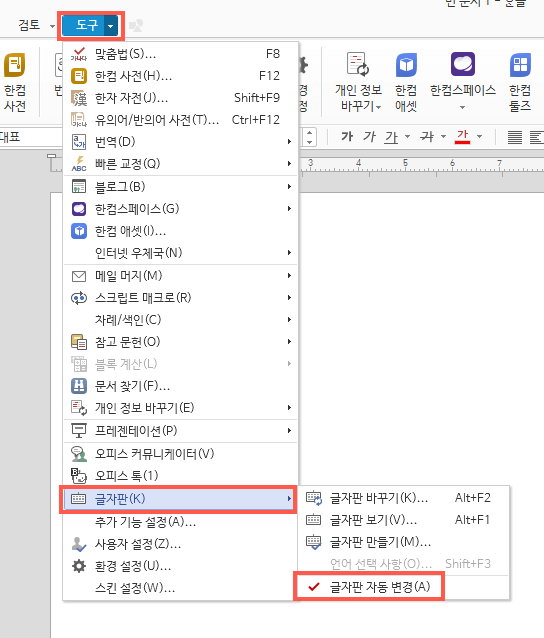The image size is (544, 638).
Task: Expand 개인 정보 바꾸기(E) submenu arrow
Action: (289, 408)
